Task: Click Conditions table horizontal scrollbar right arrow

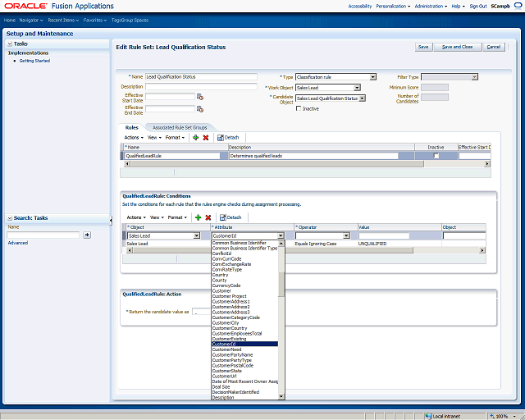Action: (482, 250)
